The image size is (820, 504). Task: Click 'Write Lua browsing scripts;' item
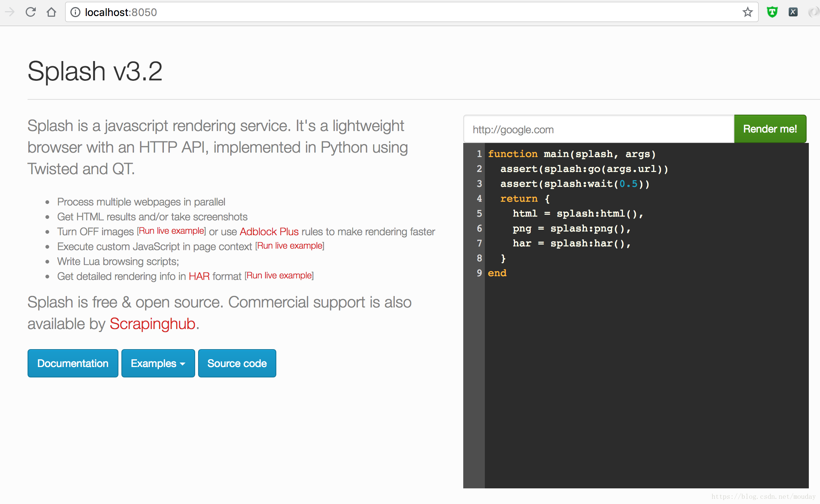point(118,261)
